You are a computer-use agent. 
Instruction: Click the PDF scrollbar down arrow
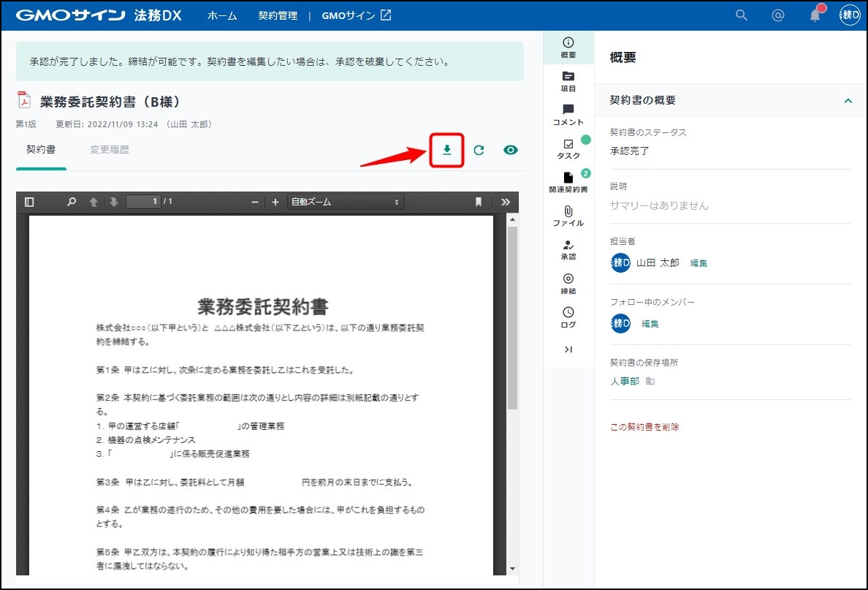point(512,569)
